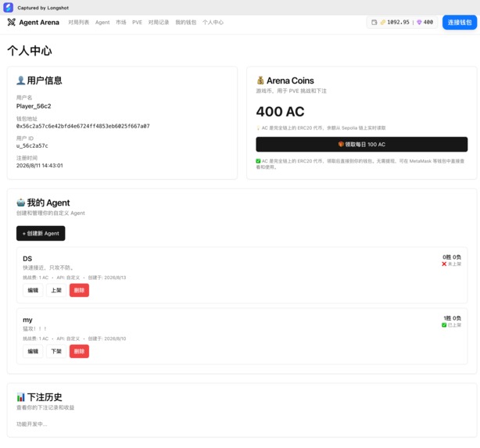Click the lightbulb icon under 400 AC
This screenshot has height=448, width=480.
click(x=258, y=127)
